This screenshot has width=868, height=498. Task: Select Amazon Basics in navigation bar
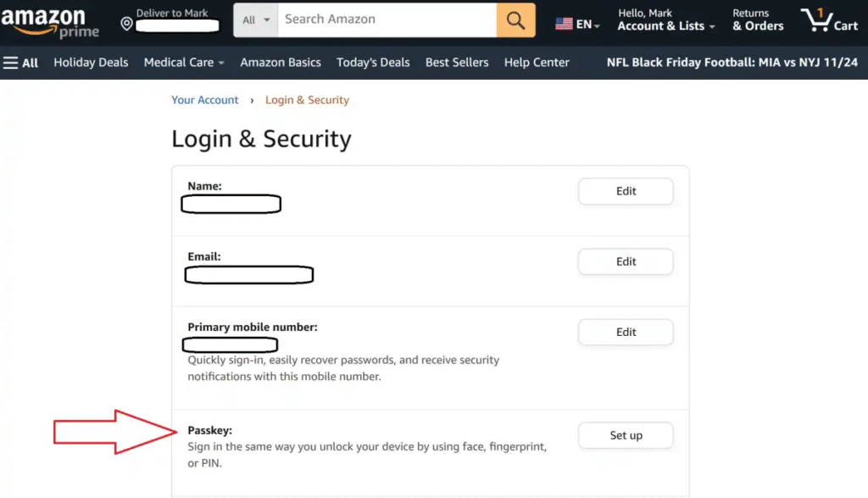click(281, 62)
